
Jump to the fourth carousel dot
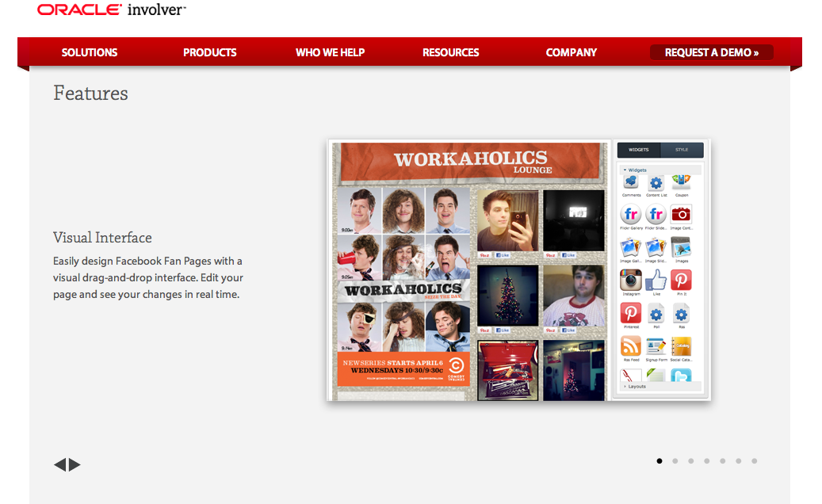707,461
